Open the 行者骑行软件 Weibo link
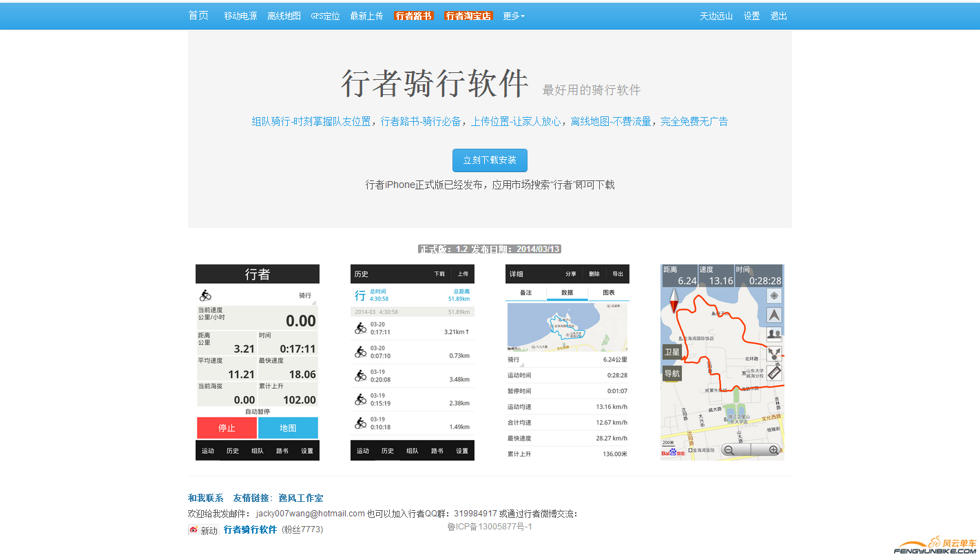The image size is (980, 557). pyautogui.click(x=250, y=529)
